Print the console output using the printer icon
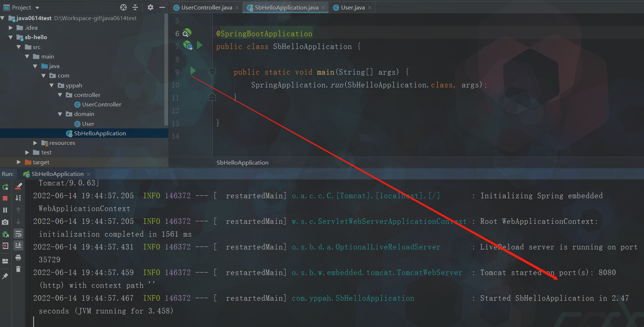644x327 pixels. coord(18,258)
